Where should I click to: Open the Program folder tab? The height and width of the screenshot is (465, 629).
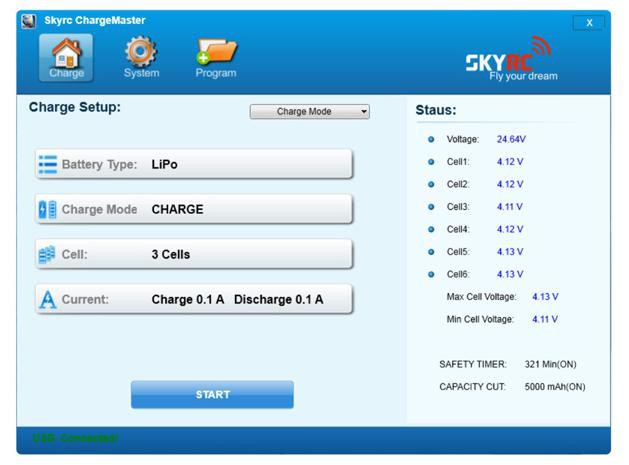coord(216,58)
